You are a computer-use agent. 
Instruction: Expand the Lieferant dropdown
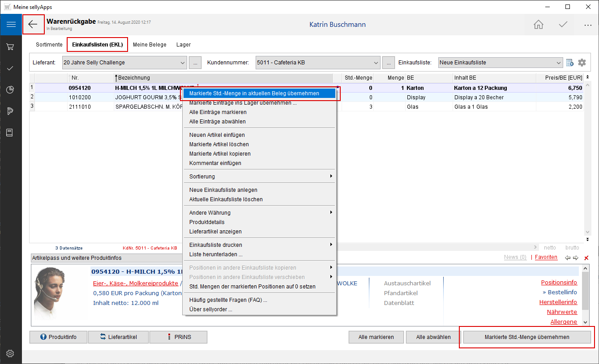pos(182,63)
